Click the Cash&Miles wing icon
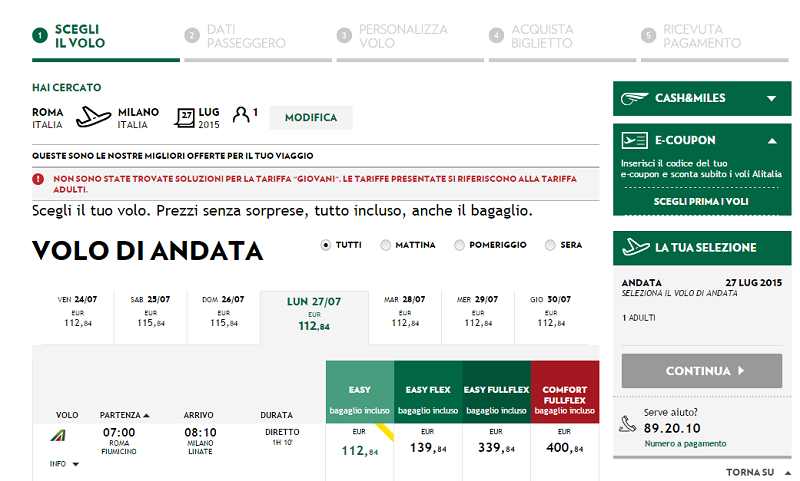This screenshot has height=481, width=800. pyautogui.click(x=634, y=98)
